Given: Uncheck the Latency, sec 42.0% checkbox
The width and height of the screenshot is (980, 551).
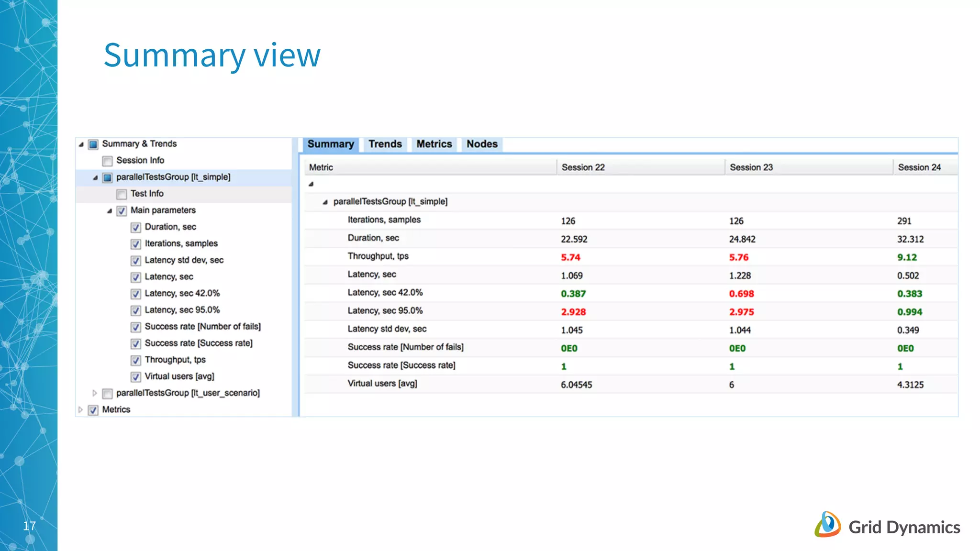Looking at the screenshot, I should click(x=136, y=294).
